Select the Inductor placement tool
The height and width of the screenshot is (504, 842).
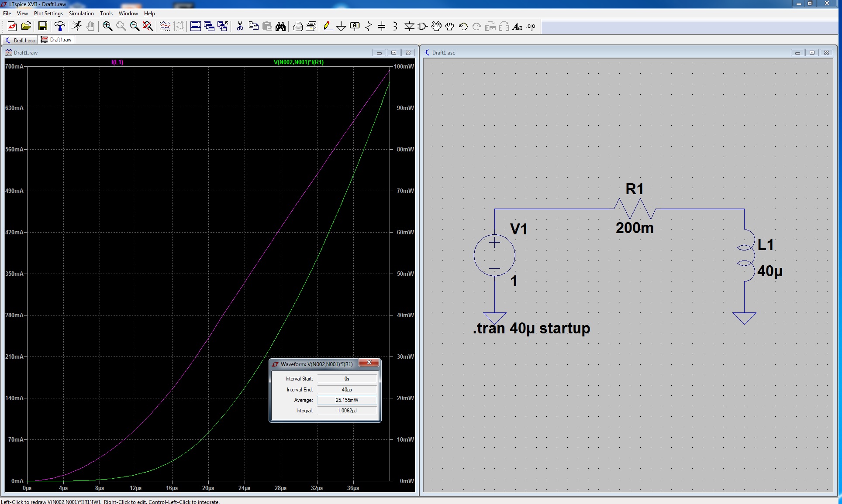click(395, 27)
